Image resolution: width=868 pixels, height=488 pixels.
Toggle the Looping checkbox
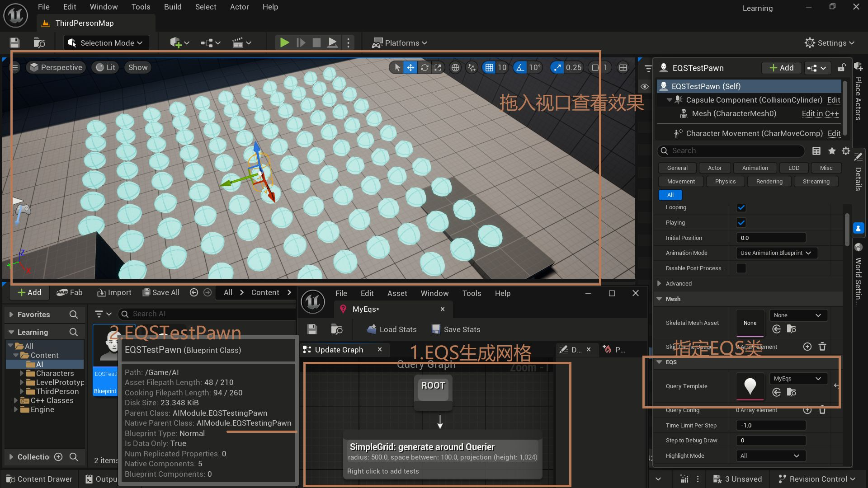pos(741,207)
